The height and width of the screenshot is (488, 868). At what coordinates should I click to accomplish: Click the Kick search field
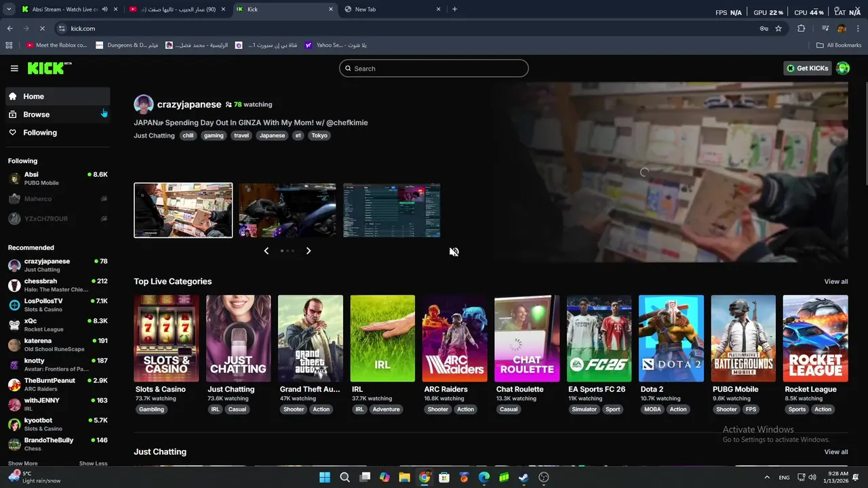(434, 68)
